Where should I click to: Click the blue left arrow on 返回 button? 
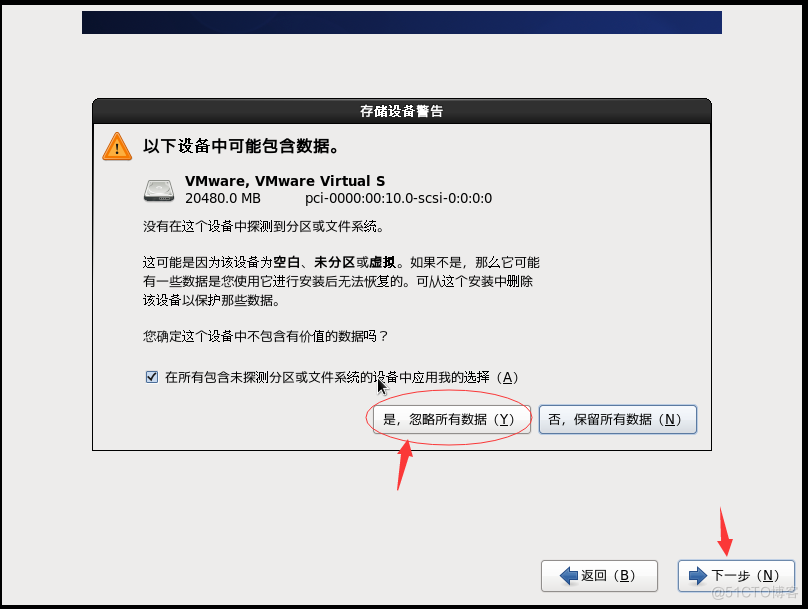569,576
